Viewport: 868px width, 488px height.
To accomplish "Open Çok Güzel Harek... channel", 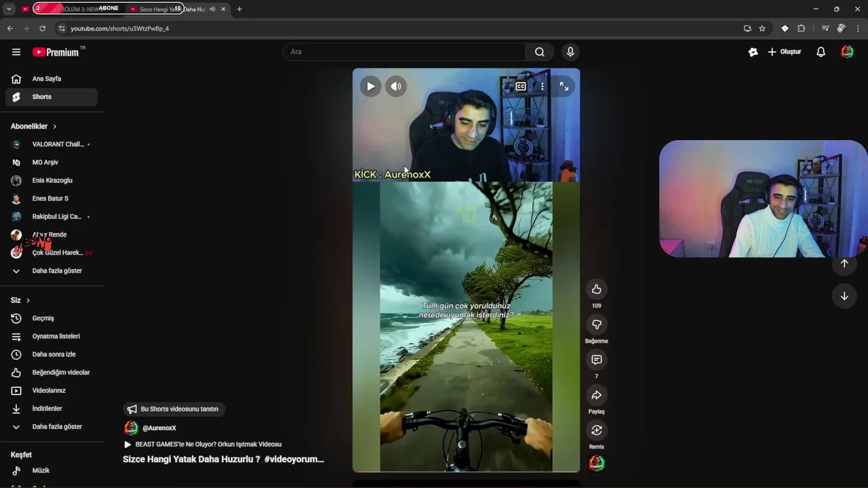I will pos(52,253).
